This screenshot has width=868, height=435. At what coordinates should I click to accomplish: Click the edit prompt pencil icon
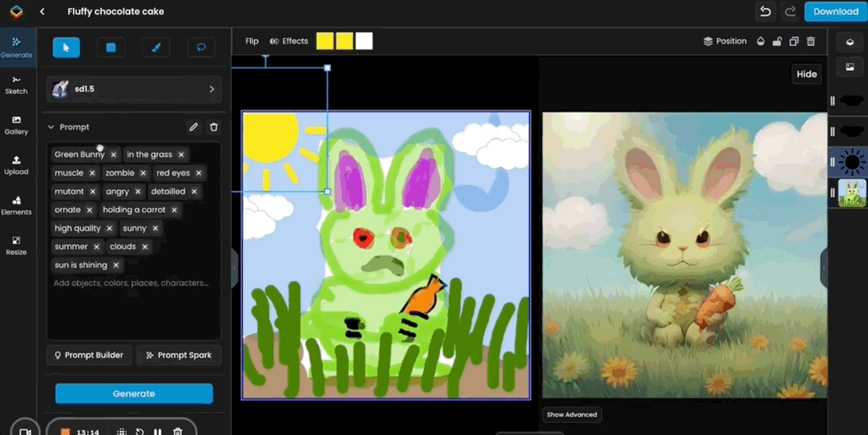[x=193, y=128]
